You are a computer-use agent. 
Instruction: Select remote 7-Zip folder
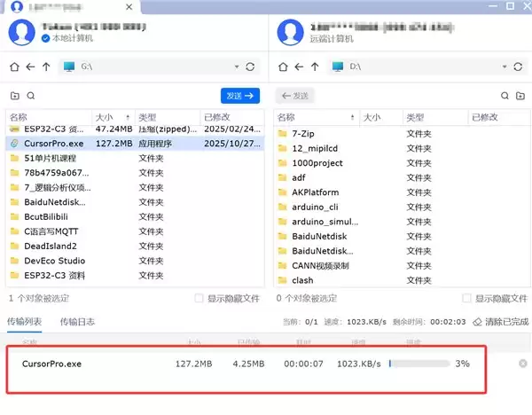403,134
